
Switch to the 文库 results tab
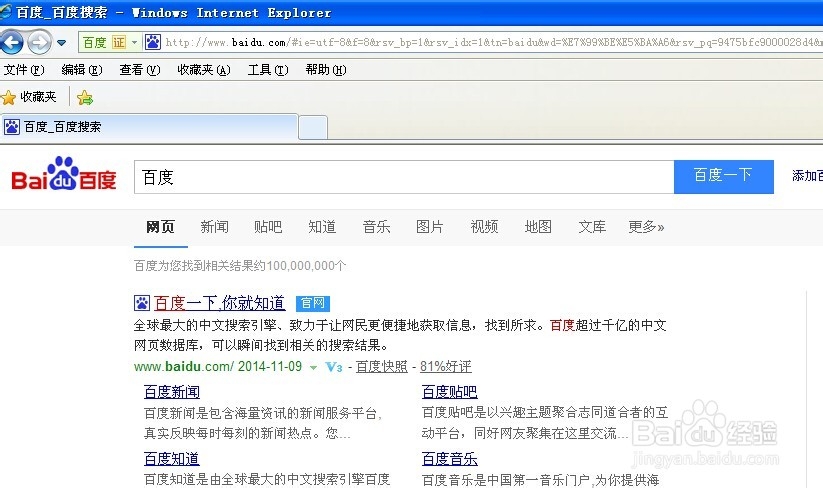(592, 227)
